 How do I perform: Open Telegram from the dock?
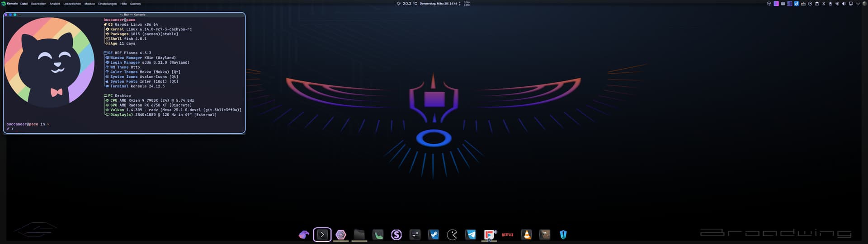pos(471,235)
